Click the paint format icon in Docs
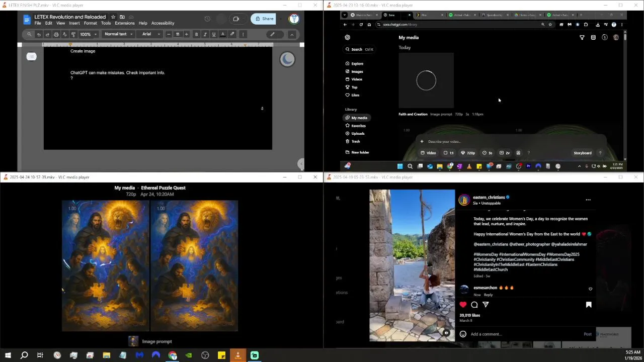 pyautogui.click(x=73, y=34)
